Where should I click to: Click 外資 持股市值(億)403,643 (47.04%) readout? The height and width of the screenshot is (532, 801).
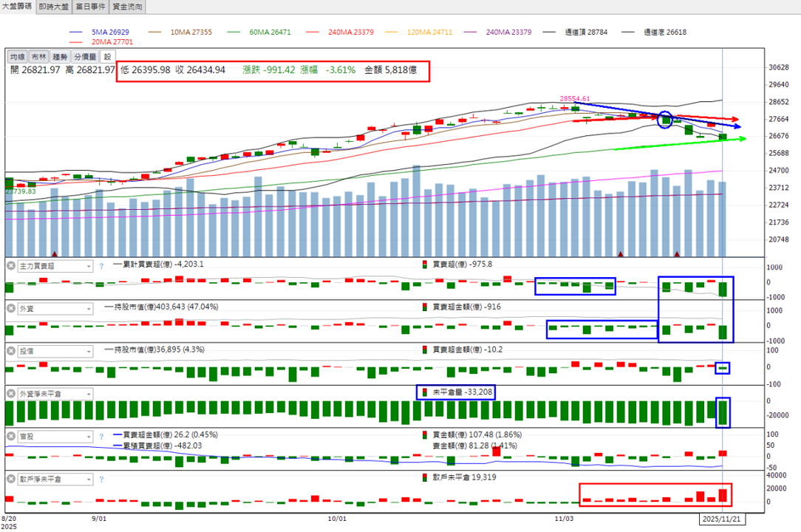[161, 307]
